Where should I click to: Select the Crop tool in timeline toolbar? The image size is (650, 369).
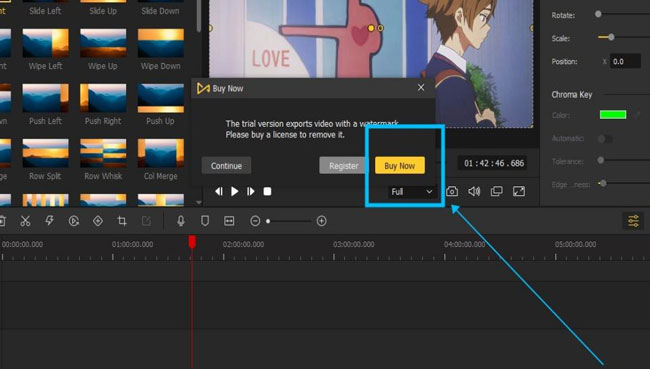[122, 221]
